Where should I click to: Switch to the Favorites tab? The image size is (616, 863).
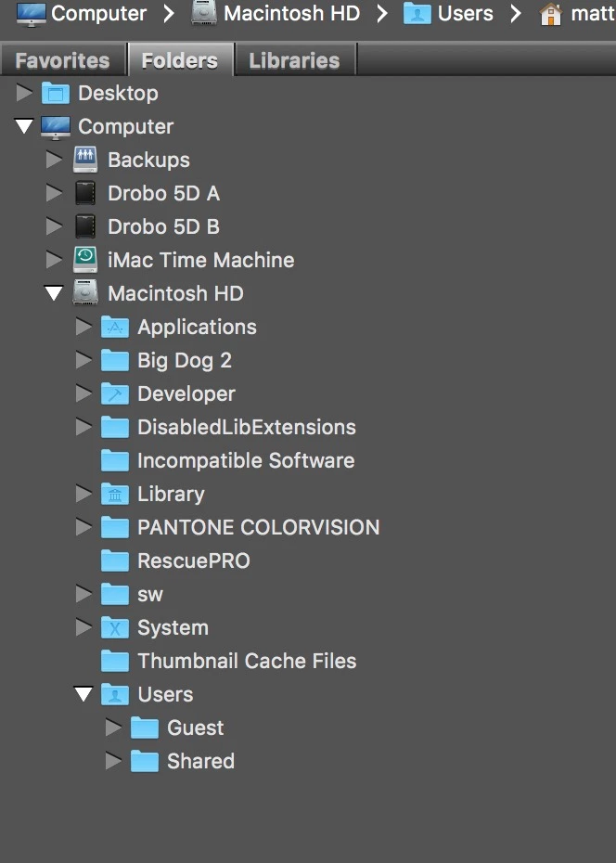(x=63, y=60)
